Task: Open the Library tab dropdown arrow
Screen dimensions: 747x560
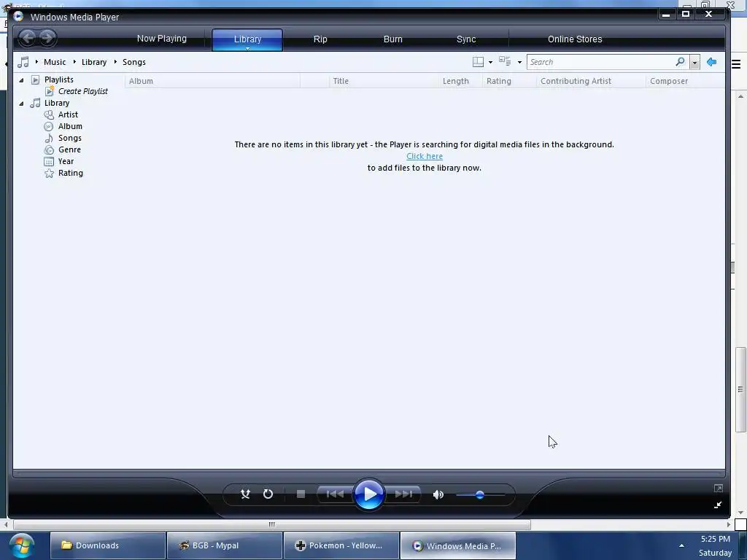Action: click(247, 48)
